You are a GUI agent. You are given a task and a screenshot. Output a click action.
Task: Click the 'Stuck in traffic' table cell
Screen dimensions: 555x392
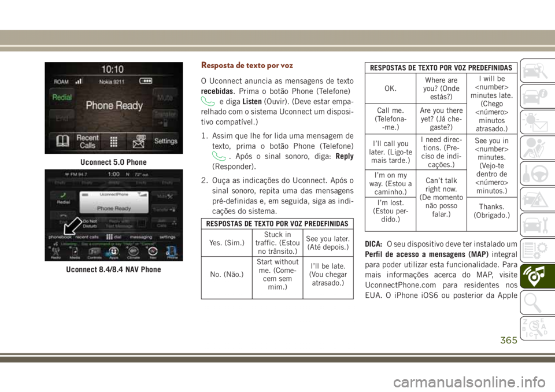click(x=277, y=243)
